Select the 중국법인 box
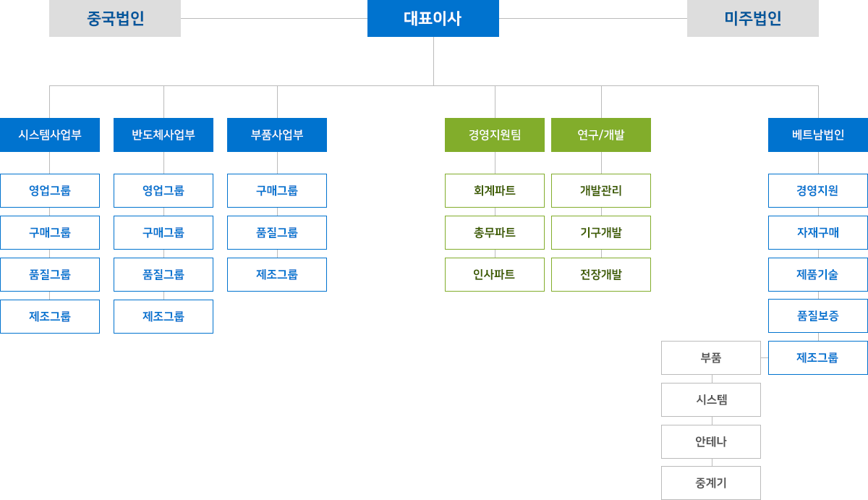Image resolution: width=868 pixels, height=500 pixels. click(x=115, y=18)
